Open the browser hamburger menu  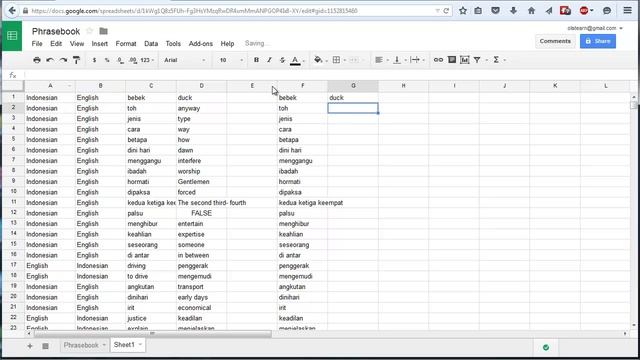click(628, 11)
